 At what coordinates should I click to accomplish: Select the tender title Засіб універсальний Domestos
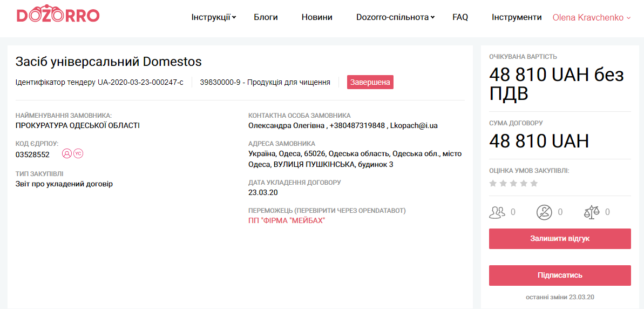click(x=109, y=62)
